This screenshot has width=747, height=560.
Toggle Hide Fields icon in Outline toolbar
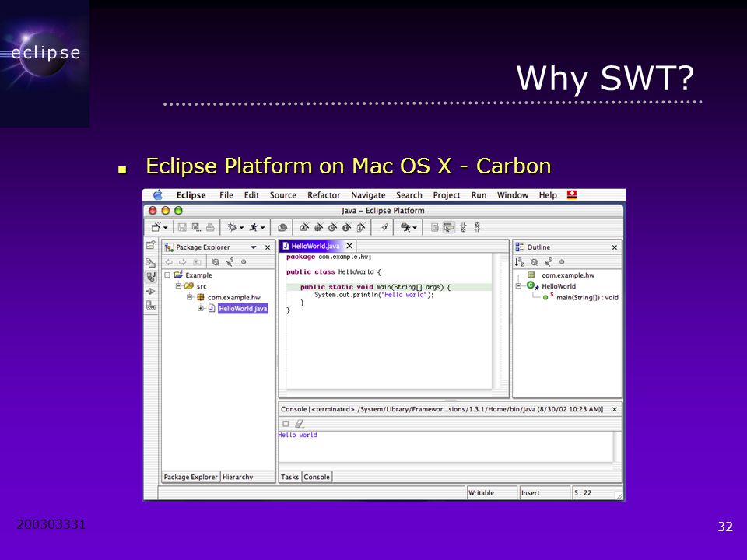(534, 262)
